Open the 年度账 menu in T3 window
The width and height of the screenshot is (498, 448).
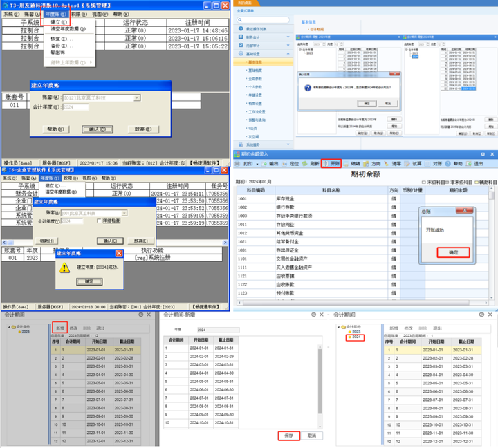point(56,14)
